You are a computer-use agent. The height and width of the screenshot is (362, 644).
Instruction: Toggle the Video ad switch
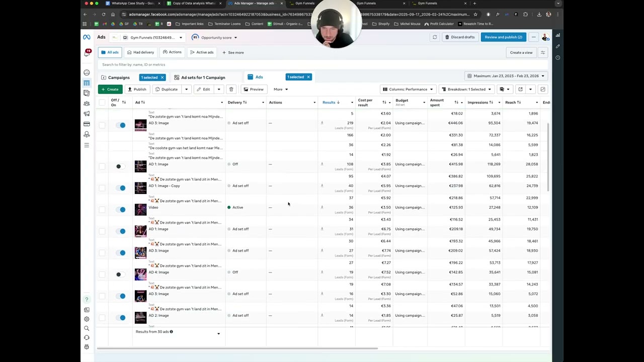(122, 210)
